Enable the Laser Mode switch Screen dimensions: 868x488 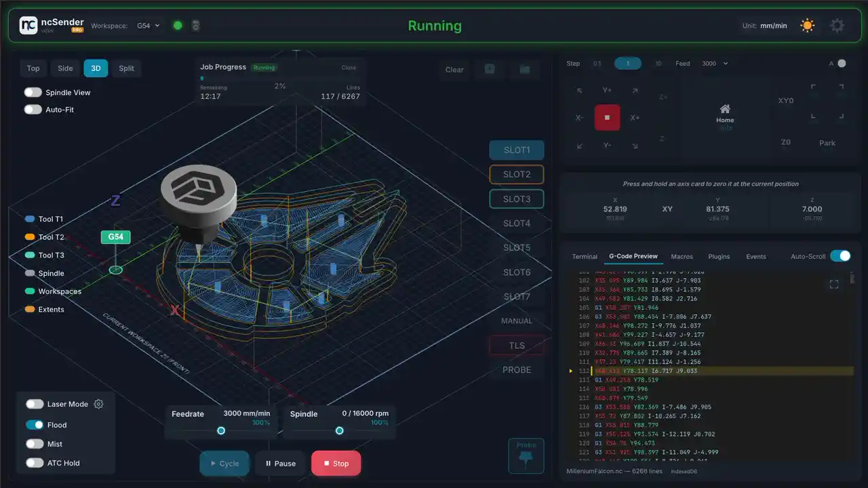(35, 404)
